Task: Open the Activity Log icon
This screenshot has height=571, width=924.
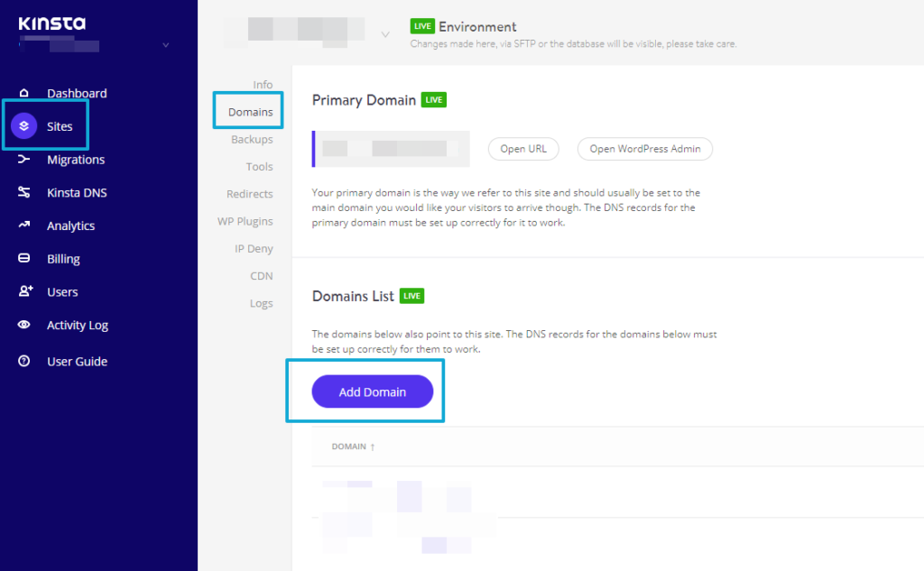Action: point(23,325)
